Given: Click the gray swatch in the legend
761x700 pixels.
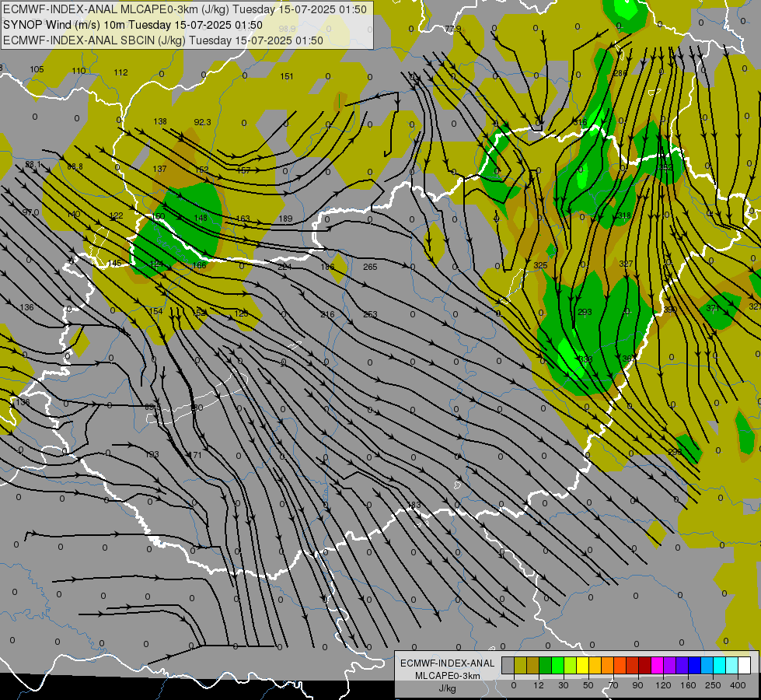Looking at the screenshot, I should [x=508, y=665].
